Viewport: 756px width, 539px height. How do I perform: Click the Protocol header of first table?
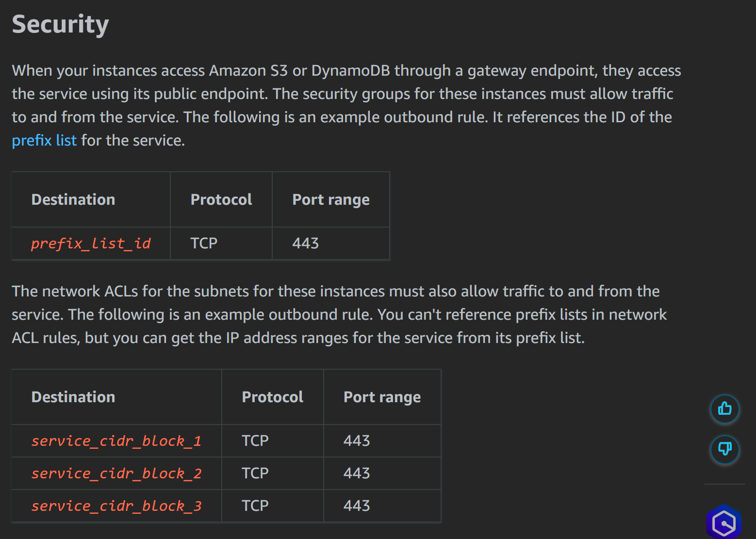point(221,199)
